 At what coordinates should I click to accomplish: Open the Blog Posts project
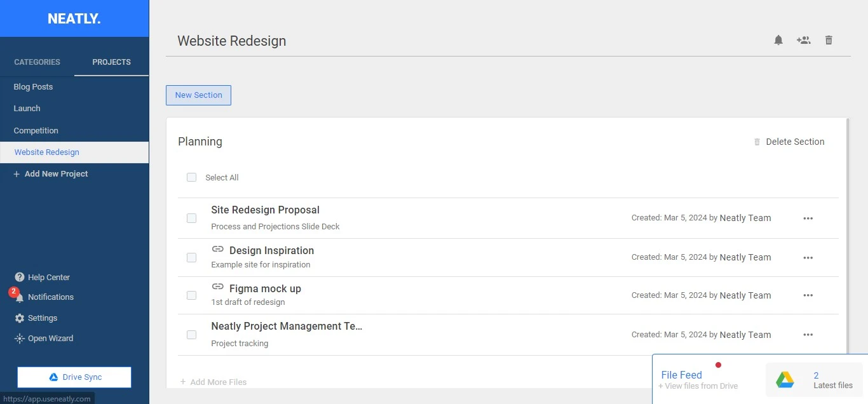[x=74, y=87]
